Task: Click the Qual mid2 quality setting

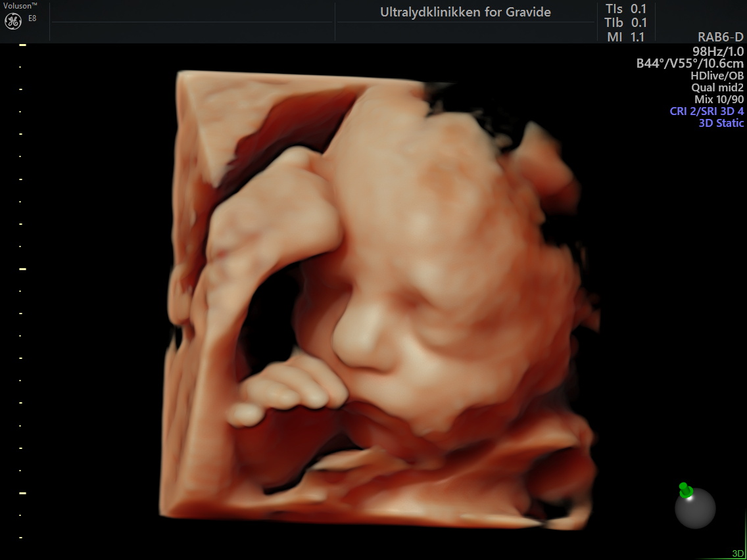Action: click(x=717, y=87)
